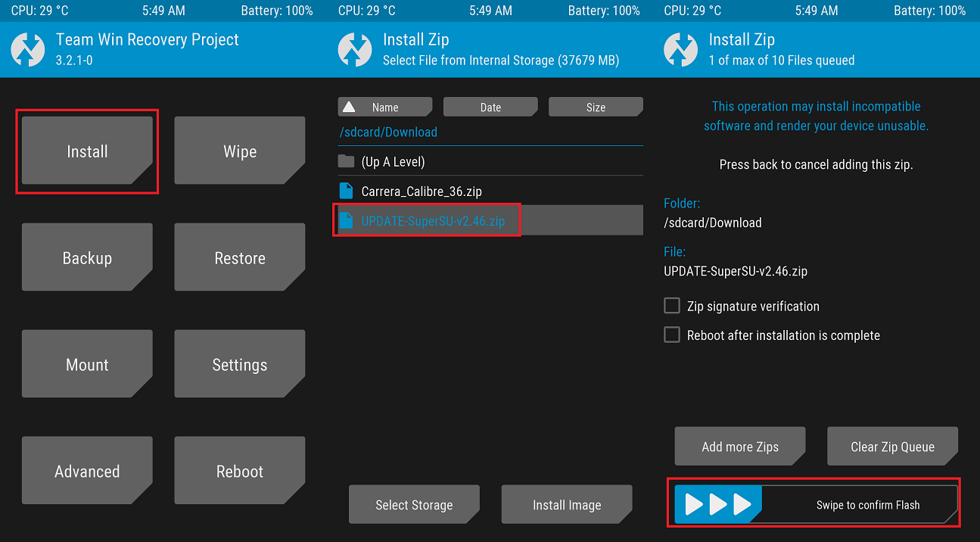Sort file list by Name
The image size is (980, 542).
pos(385,107)
